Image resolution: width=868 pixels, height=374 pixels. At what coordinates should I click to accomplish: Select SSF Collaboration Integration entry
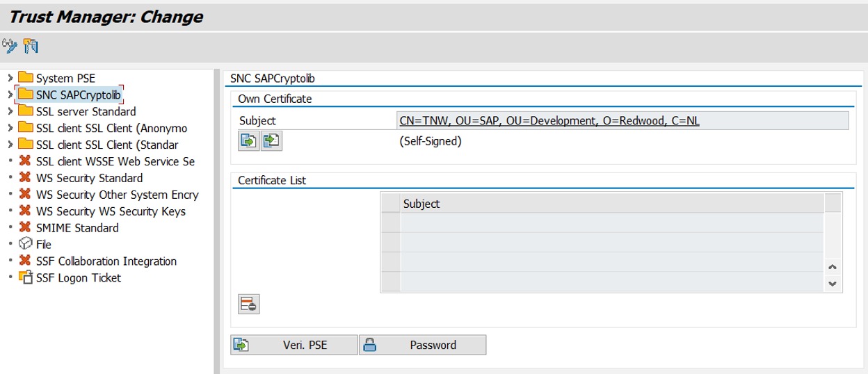tap(106, 261)
